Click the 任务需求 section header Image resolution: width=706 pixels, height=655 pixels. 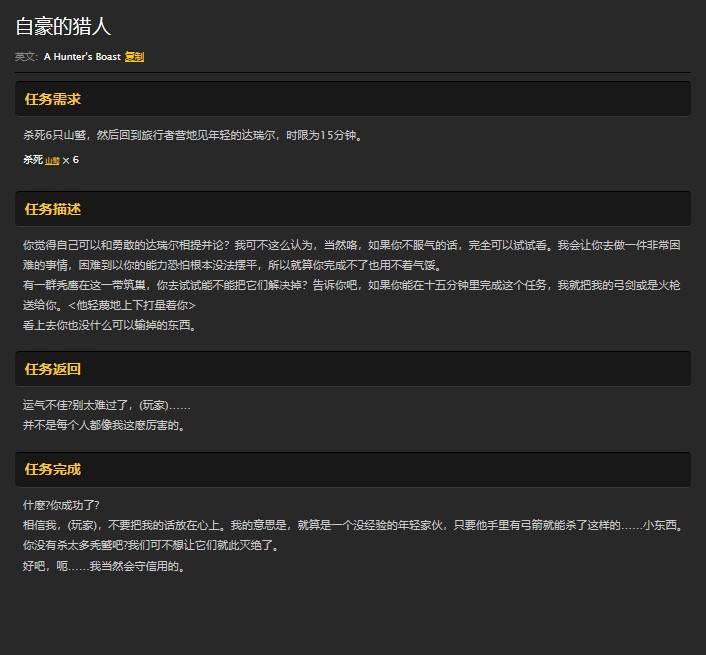pos(53,99)
